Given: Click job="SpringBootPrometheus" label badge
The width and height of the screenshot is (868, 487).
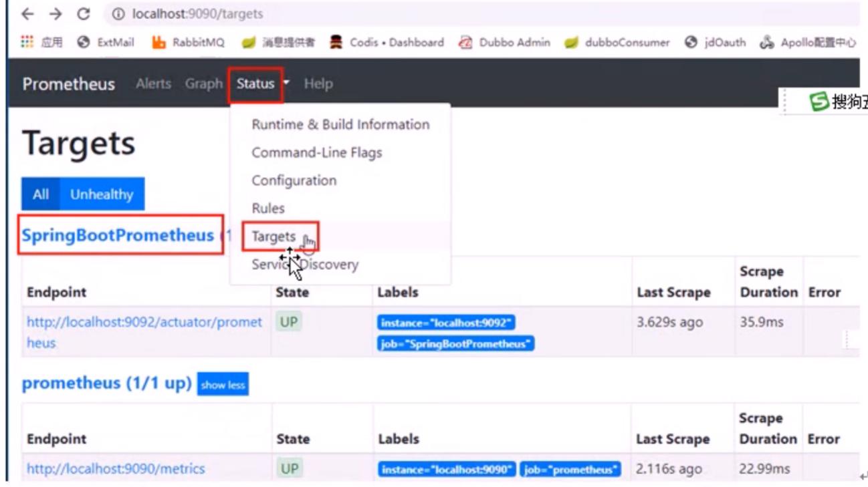Looking at the screenshot, I should 455,344.
